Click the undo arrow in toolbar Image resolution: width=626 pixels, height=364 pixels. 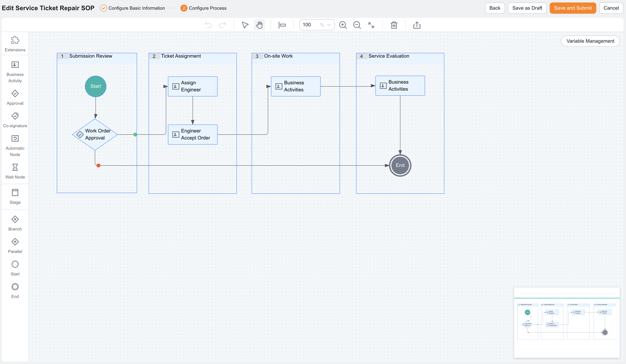point(208,25)
